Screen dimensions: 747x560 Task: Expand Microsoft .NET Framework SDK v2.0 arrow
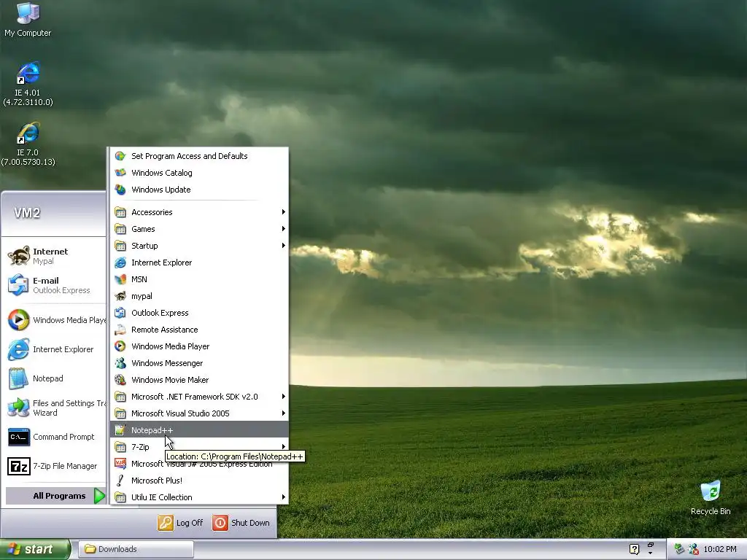point(284,397)
